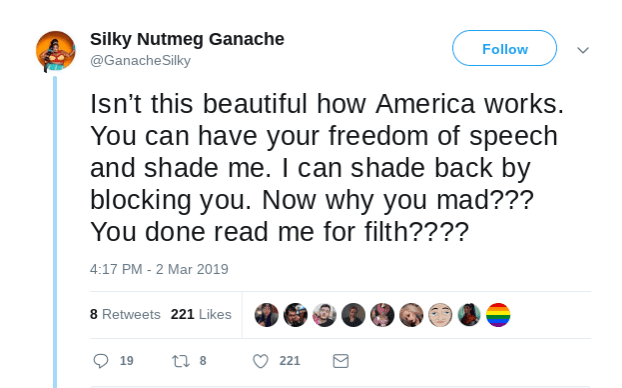The width and height of the screenshot is (622, 388).
Task: Open the 4:17 PM - 2 Mar 2019 timestamp
Action: 159,269
